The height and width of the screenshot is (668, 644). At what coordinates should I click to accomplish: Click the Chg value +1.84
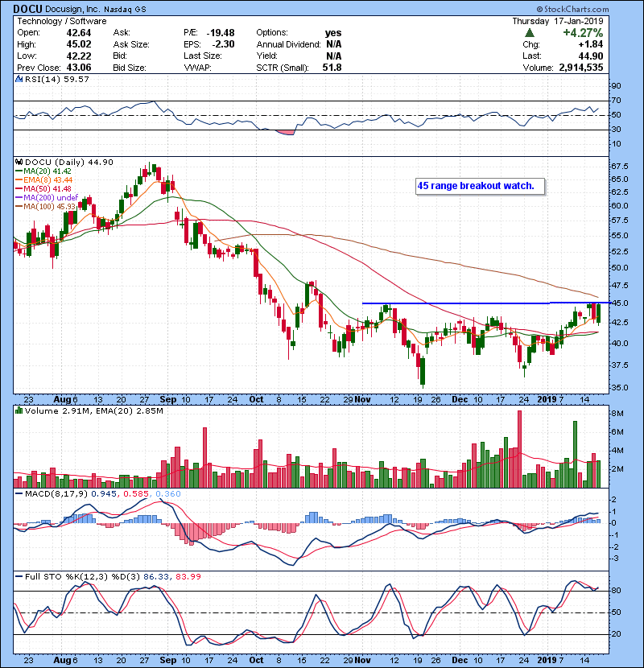point(590,44)
